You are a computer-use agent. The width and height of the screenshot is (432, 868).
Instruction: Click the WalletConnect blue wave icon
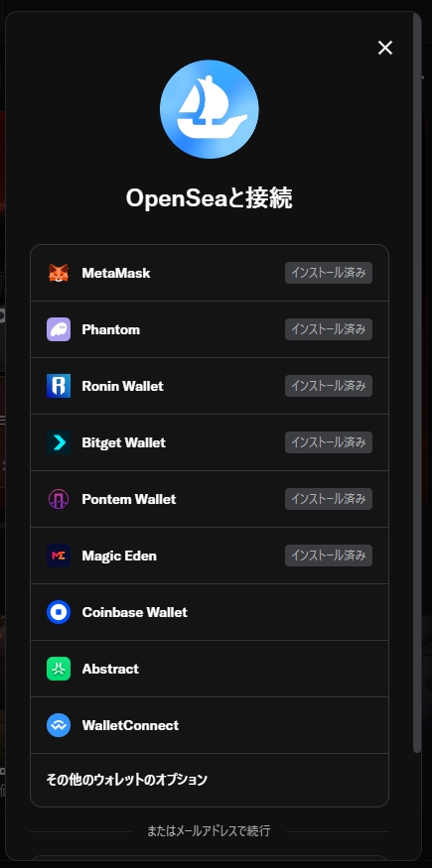click(59, 724)
